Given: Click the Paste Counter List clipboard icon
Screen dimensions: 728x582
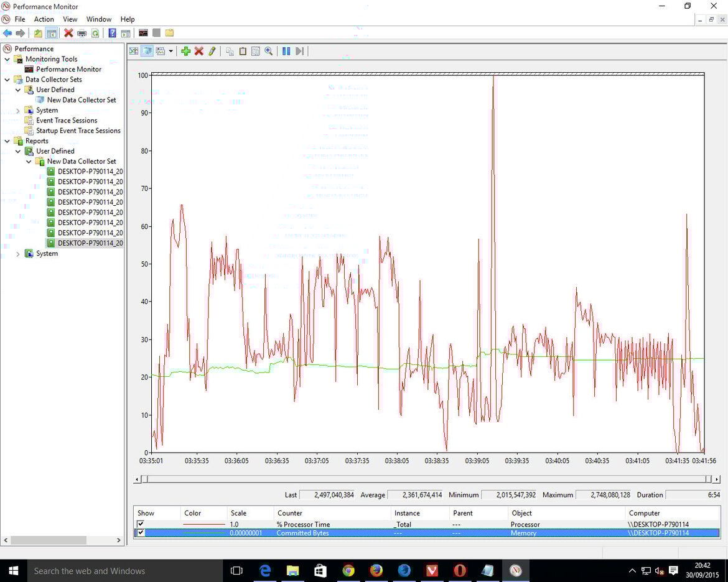Looking at the screenshot, I should [243, 51].
